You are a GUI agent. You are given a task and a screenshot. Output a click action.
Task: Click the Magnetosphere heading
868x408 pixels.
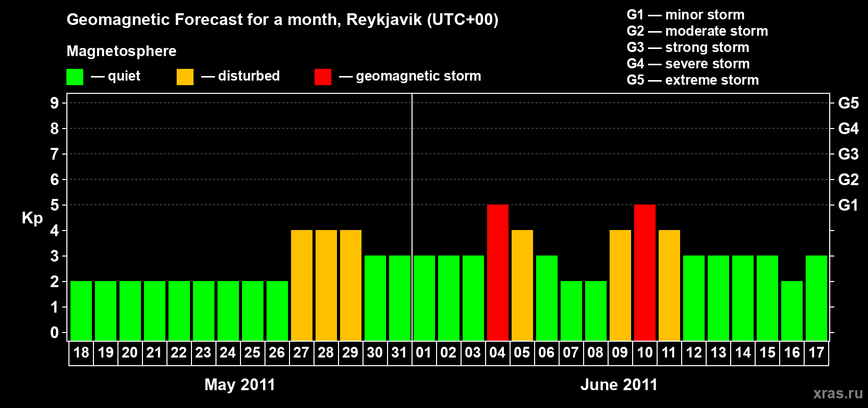point(122,51)
